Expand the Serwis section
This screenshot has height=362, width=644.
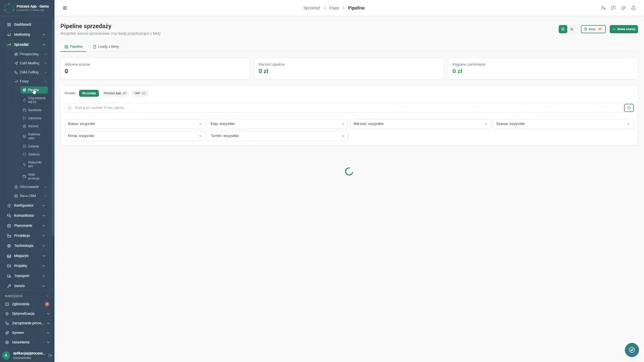[27, 286]
